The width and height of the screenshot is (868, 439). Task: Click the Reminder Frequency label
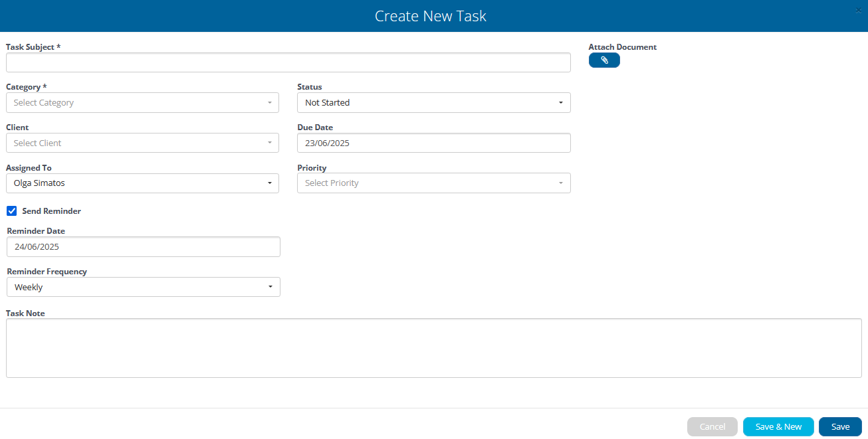(x=47, y=272)
